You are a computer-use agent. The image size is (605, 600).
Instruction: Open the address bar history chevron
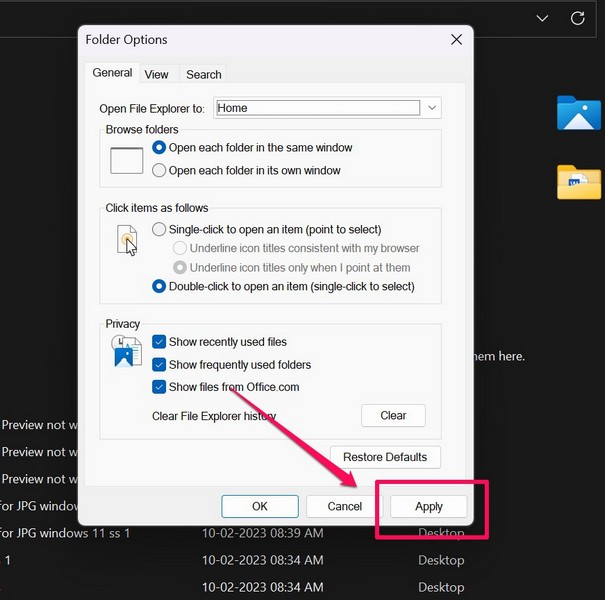(x=542, y=18)
